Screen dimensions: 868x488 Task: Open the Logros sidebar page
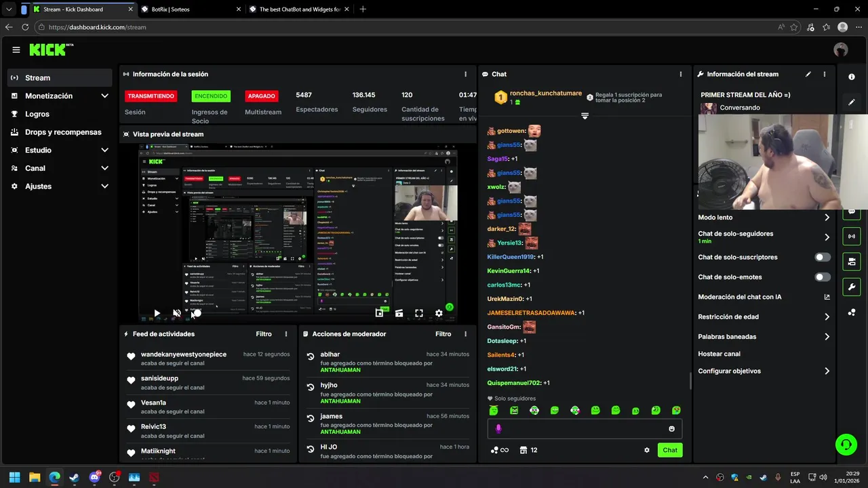(60, 114)
